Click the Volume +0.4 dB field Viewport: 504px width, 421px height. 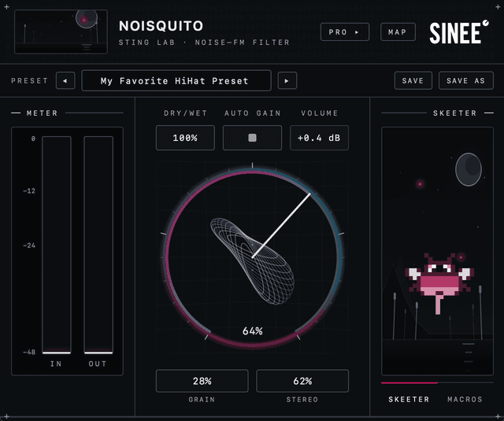[x=319, y=138]
